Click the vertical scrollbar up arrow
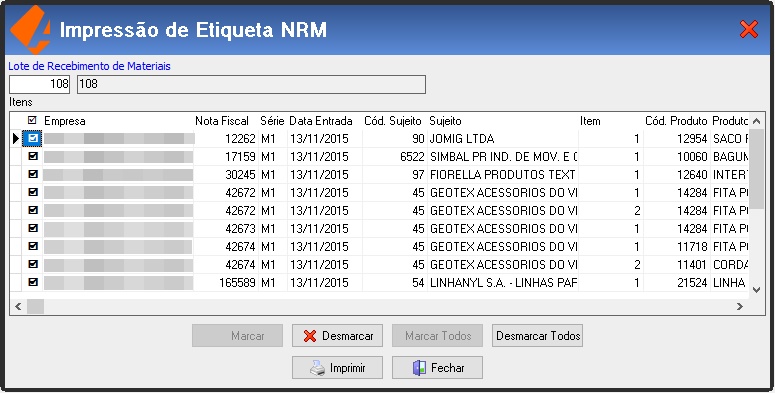 point(756,121)
